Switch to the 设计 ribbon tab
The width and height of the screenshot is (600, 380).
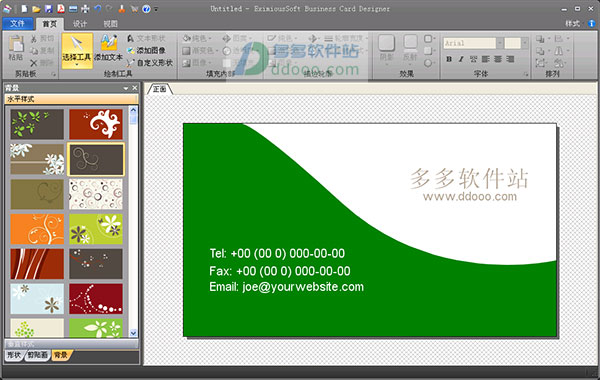click(x=80, y=24)
